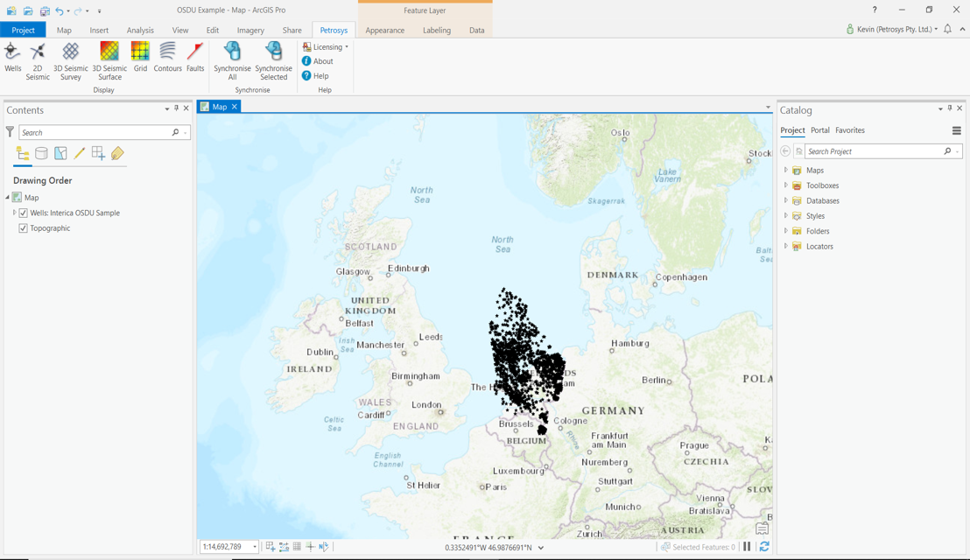Viewport: 970px width, 560px height.
Task: Toggle Wells: Interica OSDU Sample layer visibility
Action: [24, 213]
